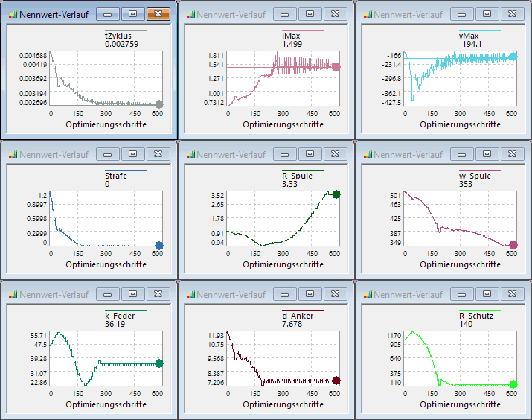Image resolution: width=532 pixels, height=420 pixels.
Task: Close the tZyklus chart window
Action: [158, 14]
